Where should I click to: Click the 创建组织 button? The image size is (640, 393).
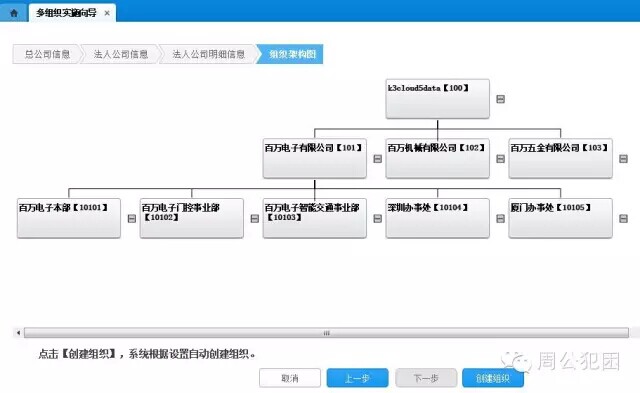[x=493, y=378]
